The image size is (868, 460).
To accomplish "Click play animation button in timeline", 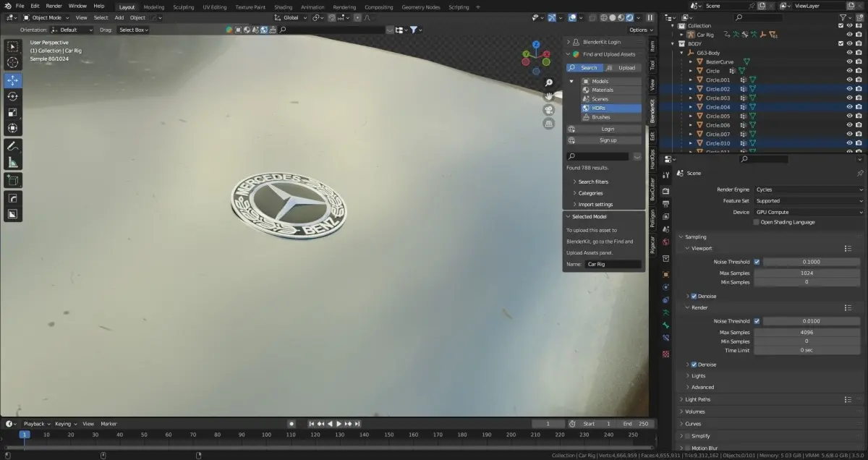I will click(338, 424).
